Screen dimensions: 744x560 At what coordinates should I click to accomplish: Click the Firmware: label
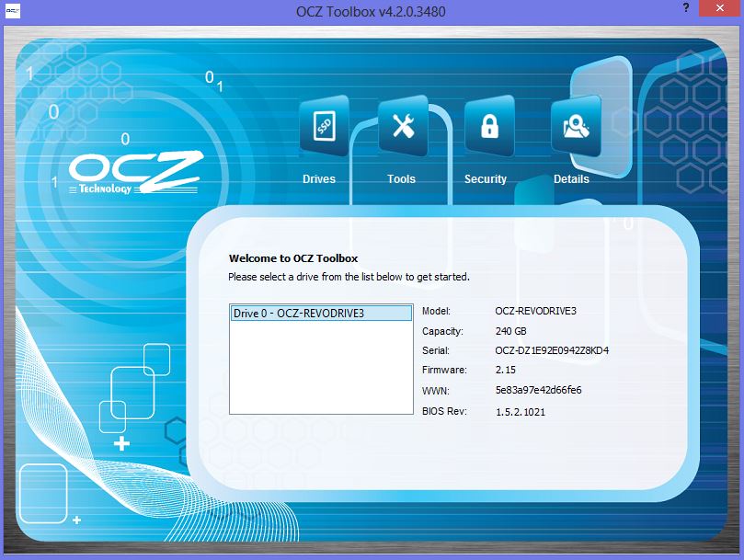pyautogui.click(x=444, y=370)
